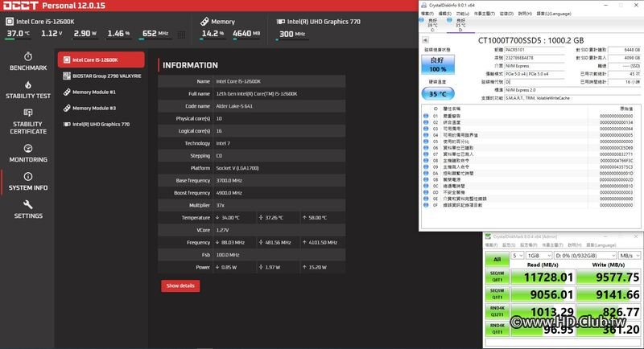Viewport: 644px width, 349px height.
Task: Open the Language menu in CrystalDiskInfo
Action: [x=554, y=14]
